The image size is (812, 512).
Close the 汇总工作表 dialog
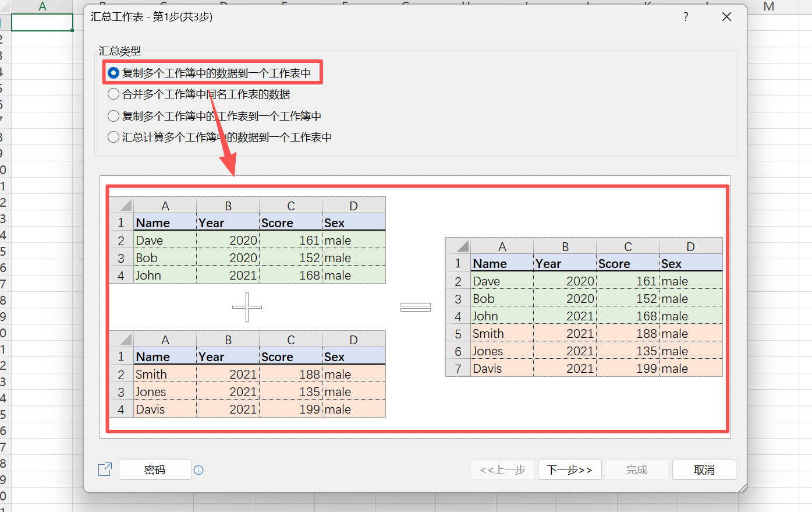pos(726,17)
